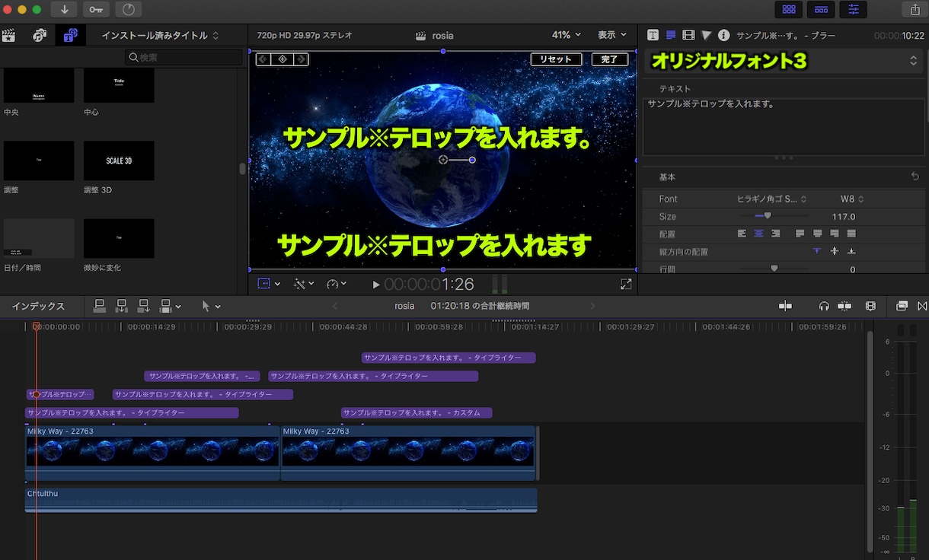Open the オリジナルフォント3 text style preset menu

pos(784,62)
